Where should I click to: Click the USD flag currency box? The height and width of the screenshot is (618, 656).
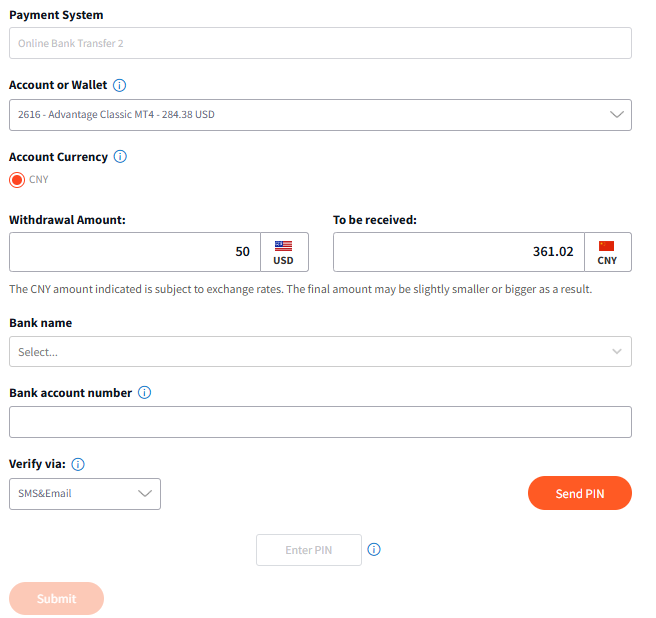(x=284, y=252)
